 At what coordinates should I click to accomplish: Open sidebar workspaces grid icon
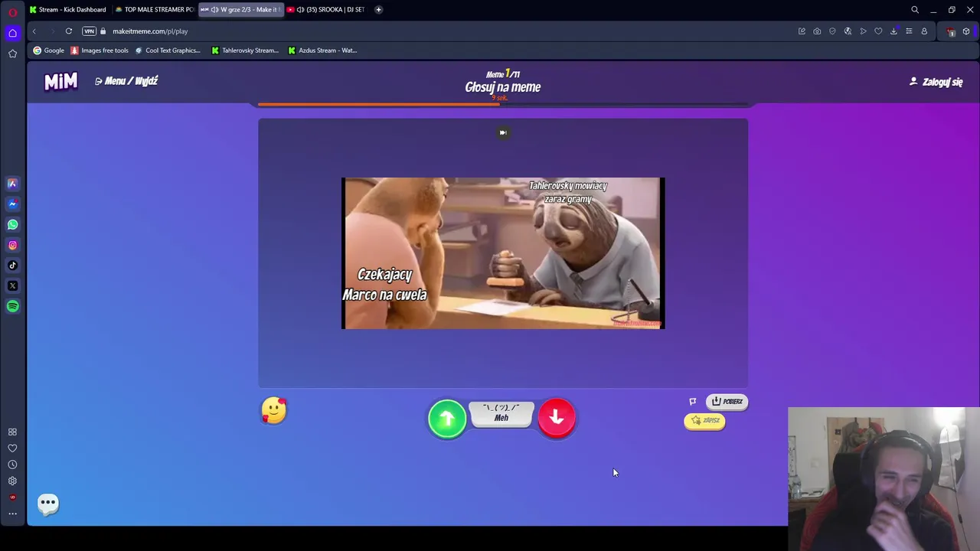point(12,432)
